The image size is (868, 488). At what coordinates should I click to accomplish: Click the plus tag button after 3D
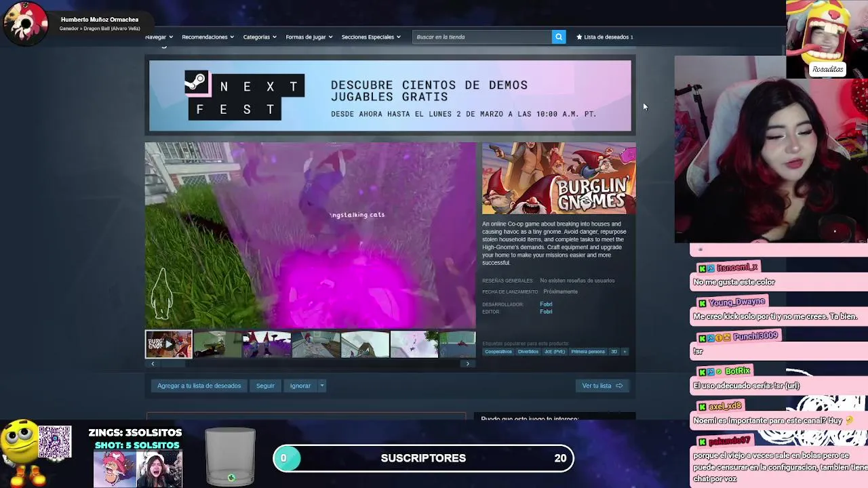pos(625,352)
